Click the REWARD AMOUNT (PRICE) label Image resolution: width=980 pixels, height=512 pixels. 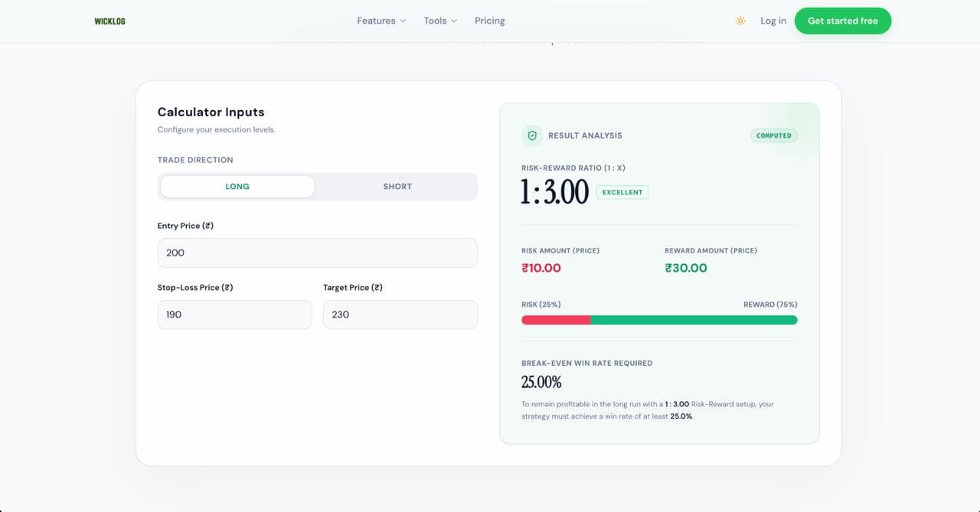tap(711, 251)
